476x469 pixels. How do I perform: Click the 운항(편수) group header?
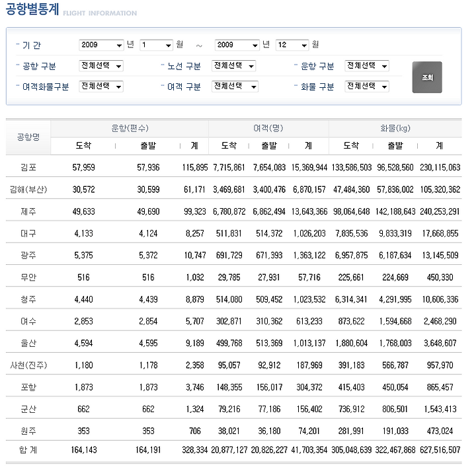tap(130, 128)
